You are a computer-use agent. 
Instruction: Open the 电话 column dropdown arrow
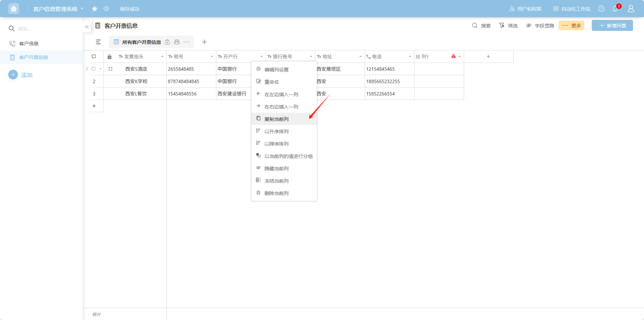click(x=409, y=56)
